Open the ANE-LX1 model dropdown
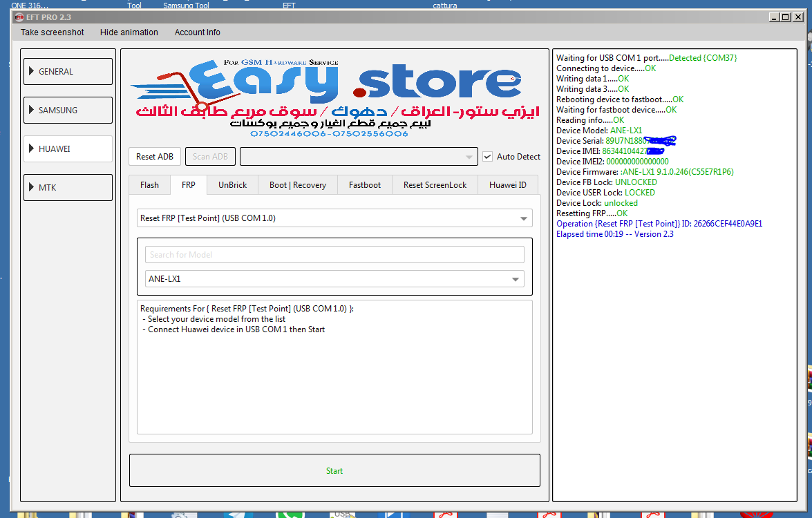This screenshot has height=518, width=812. pos(334,279)
